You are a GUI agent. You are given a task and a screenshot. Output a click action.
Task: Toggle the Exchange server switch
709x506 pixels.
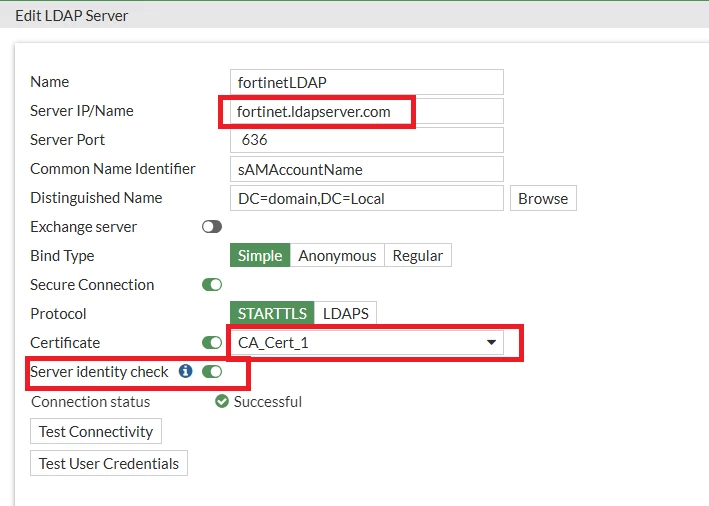[212, 227]
